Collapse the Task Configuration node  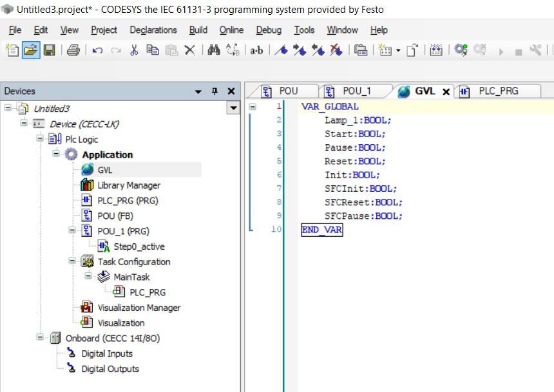(x=72, y=261)
